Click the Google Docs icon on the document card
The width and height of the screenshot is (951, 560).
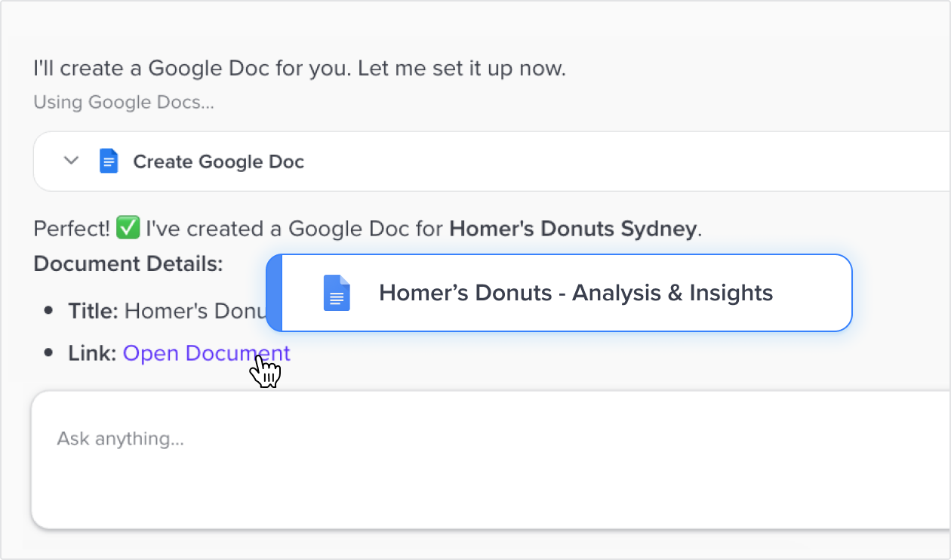point(336,293)
